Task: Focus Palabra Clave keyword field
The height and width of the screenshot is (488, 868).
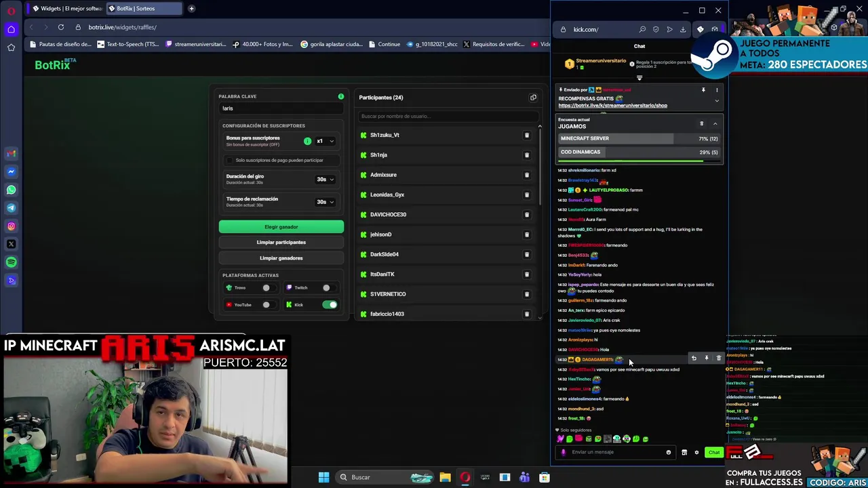Action: [280, 108]
